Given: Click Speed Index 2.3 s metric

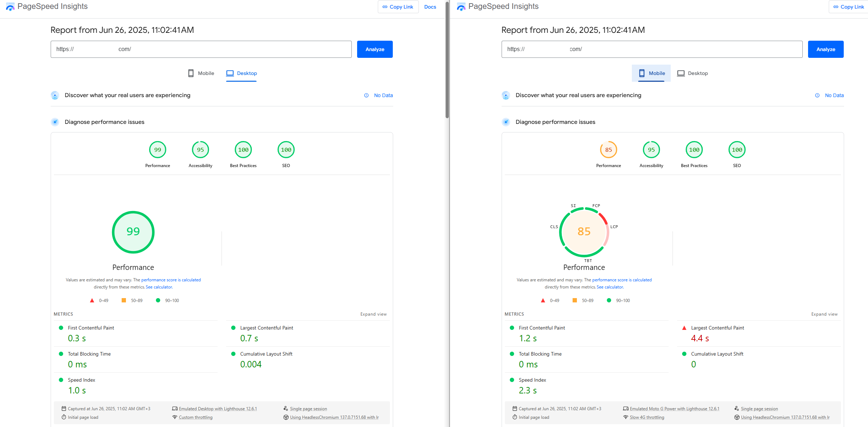Looking at the screenshot, I should (x=587, y=386).
